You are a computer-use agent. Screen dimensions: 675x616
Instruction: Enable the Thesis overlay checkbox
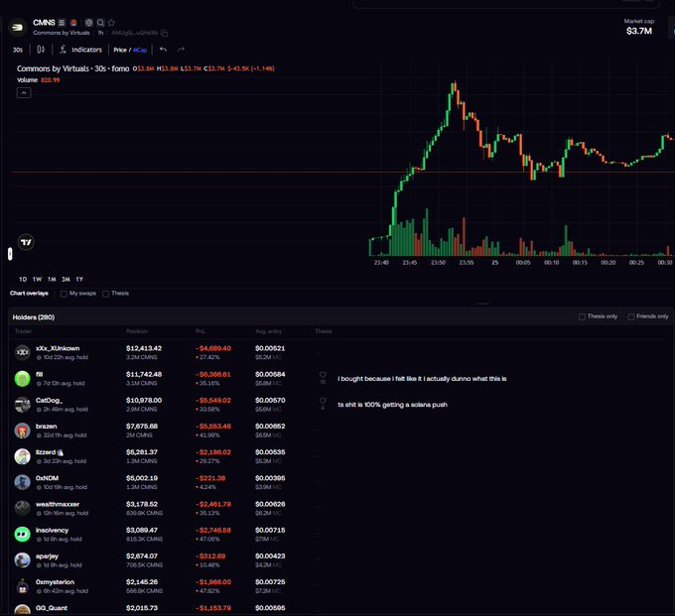(x=105, y=294)
